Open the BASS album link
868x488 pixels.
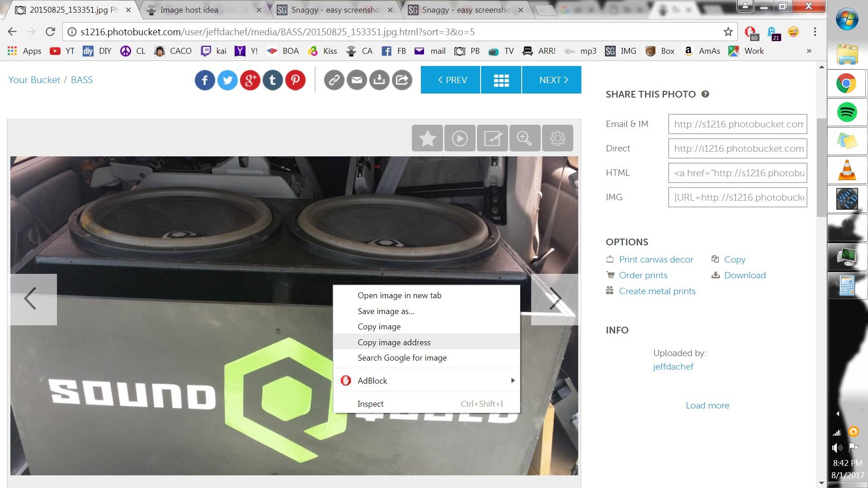(x=82, y=80)
